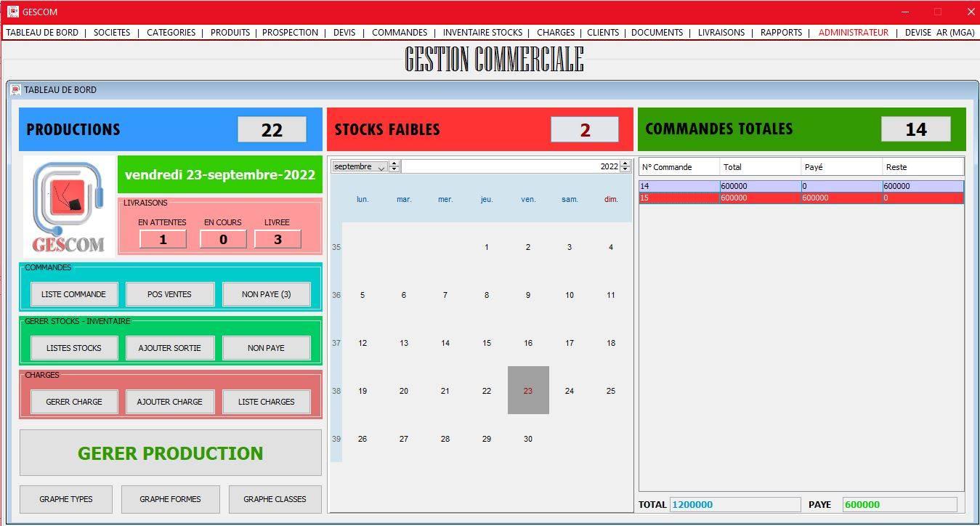The width and height of the screenshot is (980, 526).
Task: Click the TOTAL field showing 1200000
Action: pos(734,504)
